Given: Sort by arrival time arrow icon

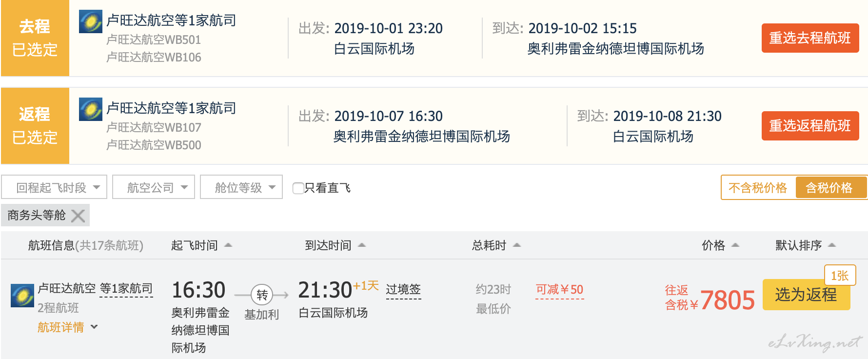Looking at the screenshot, I should coord(362,245).
